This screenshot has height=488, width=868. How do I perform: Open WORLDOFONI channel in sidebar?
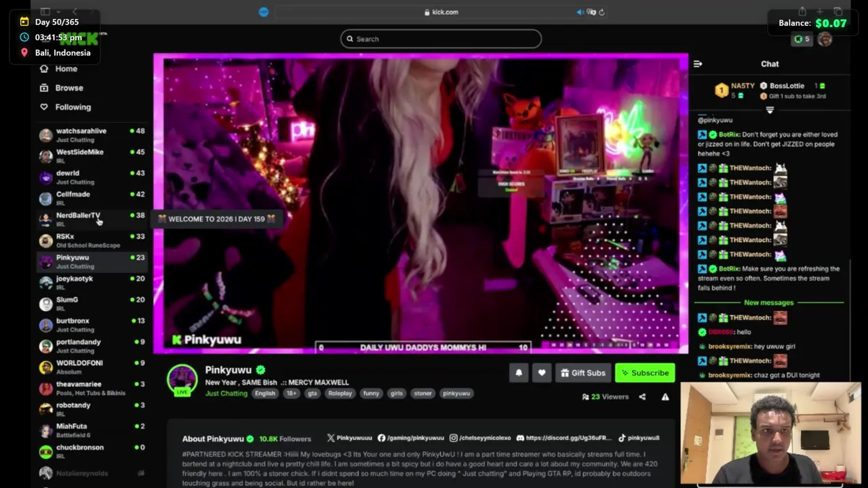pos(92,367)
